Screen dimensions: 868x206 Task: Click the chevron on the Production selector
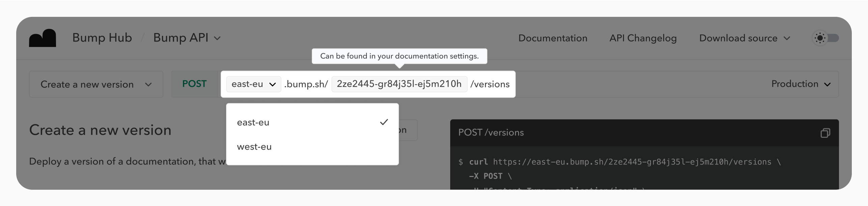[x=826, y=84]
